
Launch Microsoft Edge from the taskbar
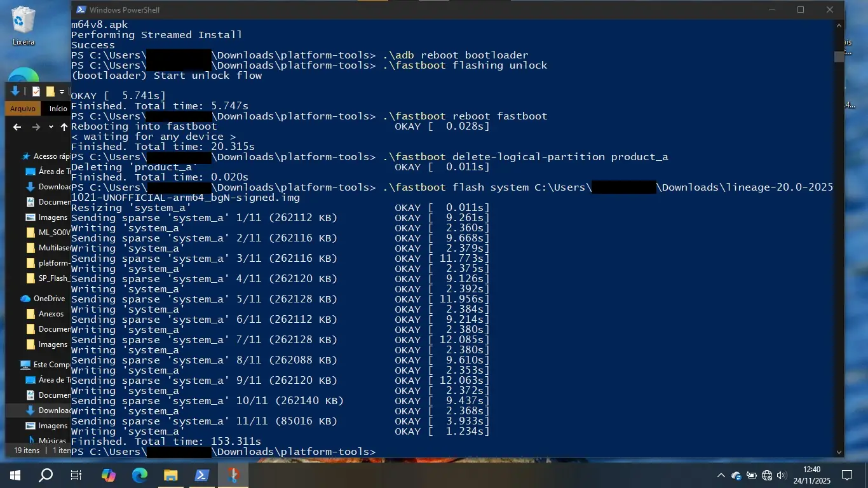coord(139,475)
